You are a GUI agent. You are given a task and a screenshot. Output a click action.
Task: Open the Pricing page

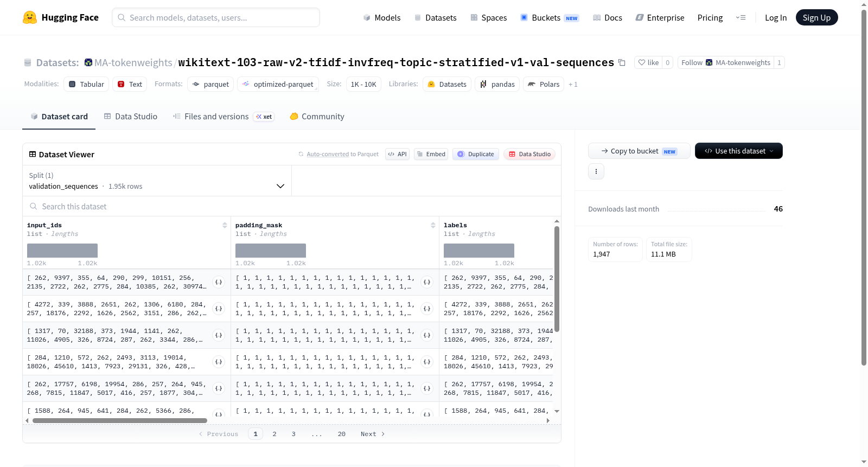tap(710, 17)
